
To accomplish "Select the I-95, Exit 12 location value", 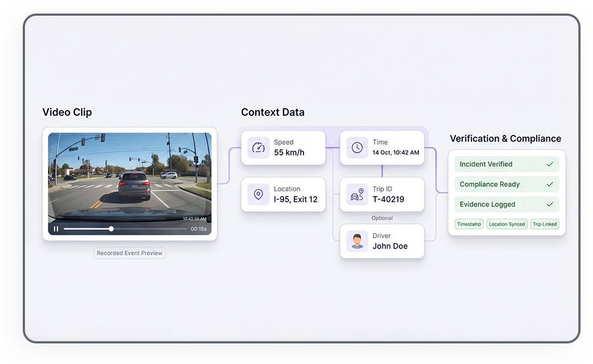I will (x=295, y=199).
